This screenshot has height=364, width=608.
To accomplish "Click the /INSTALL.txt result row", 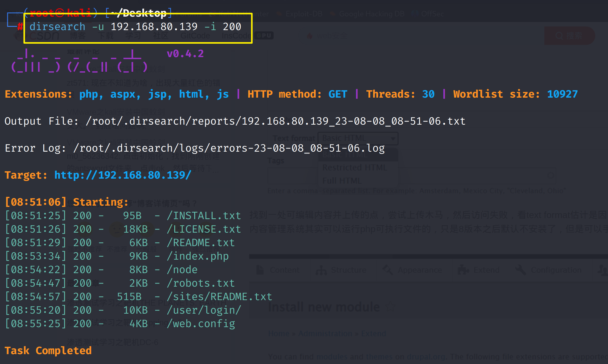I will tap(123, 216).
